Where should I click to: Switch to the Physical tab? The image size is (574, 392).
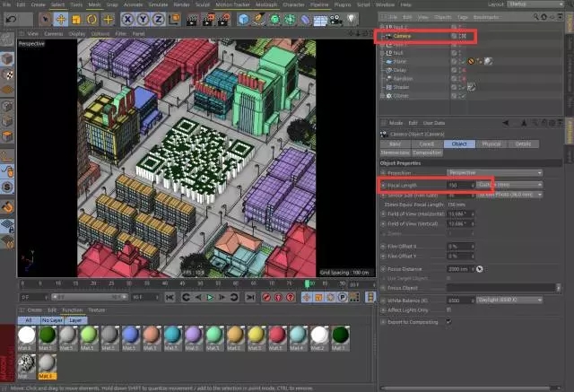[x=491, y=144]
